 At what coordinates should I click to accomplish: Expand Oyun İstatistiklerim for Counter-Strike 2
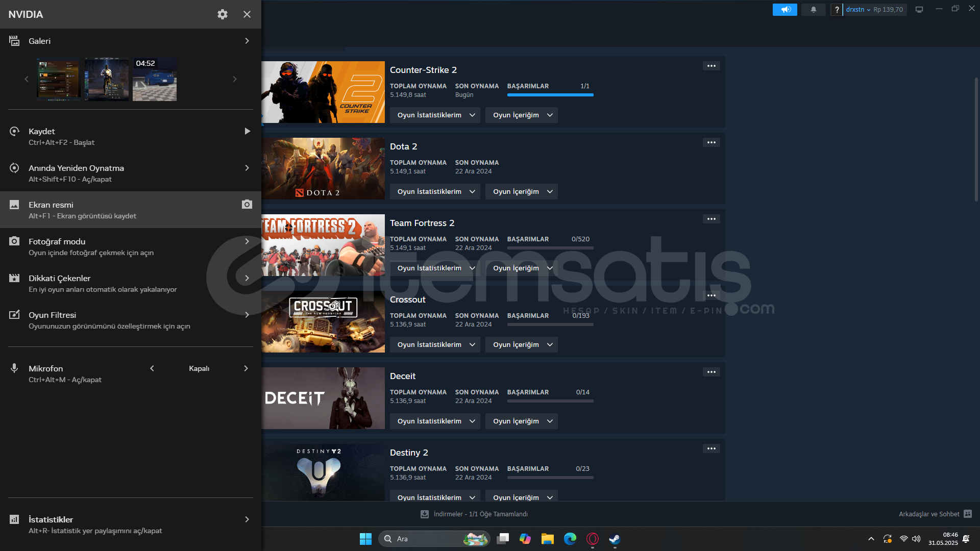click(435, 115)
